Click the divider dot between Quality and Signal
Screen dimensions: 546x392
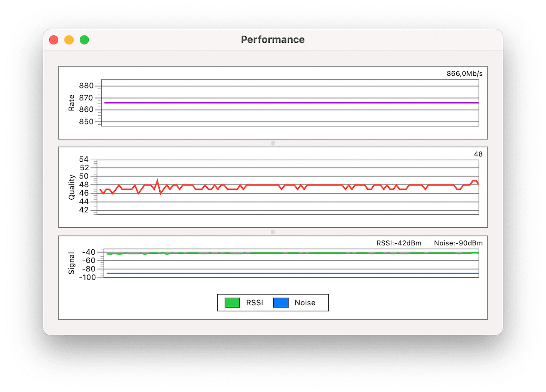(273, 232)
